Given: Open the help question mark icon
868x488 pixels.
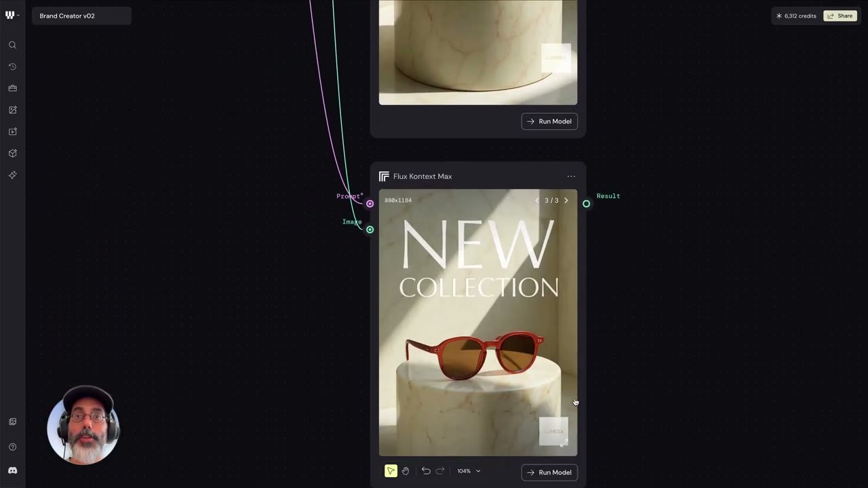Looking at the screenshot, I should pos(12,447).
